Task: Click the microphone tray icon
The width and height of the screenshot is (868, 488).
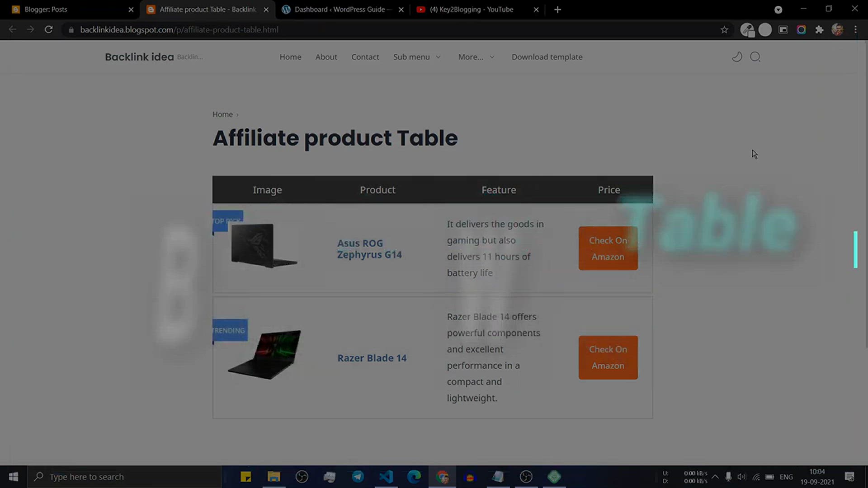Action: (728, 477)
